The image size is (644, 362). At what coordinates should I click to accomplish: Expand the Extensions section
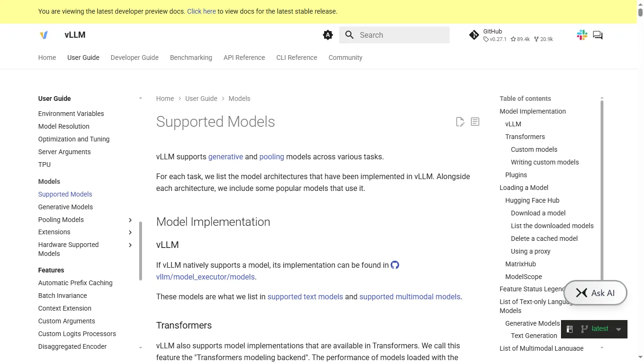(130, 232)
